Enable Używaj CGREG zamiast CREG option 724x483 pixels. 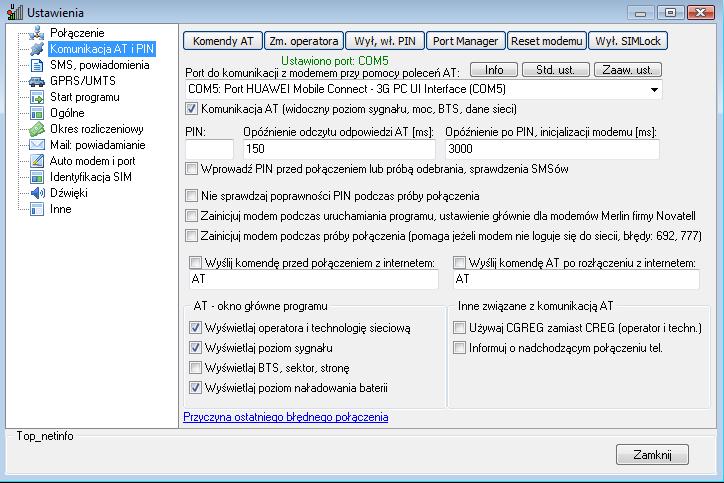[460, 327]
